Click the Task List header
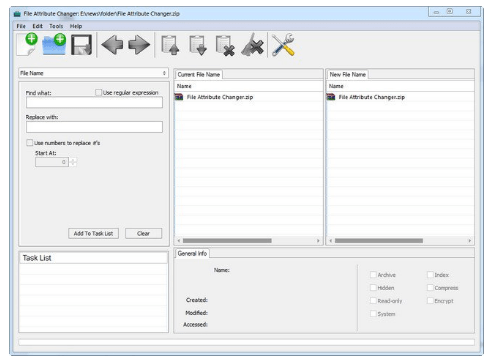This screenshot has height=363, width=492. click(93, 258)
